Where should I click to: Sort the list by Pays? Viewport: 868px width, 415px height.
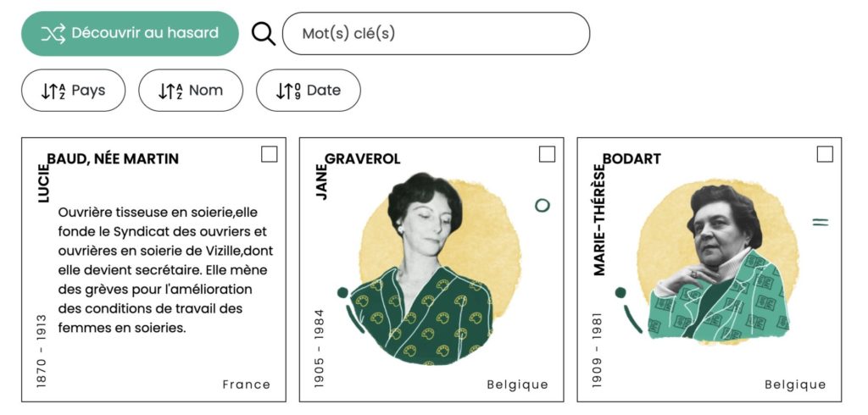pyautogui.click(x=73, y=91)
